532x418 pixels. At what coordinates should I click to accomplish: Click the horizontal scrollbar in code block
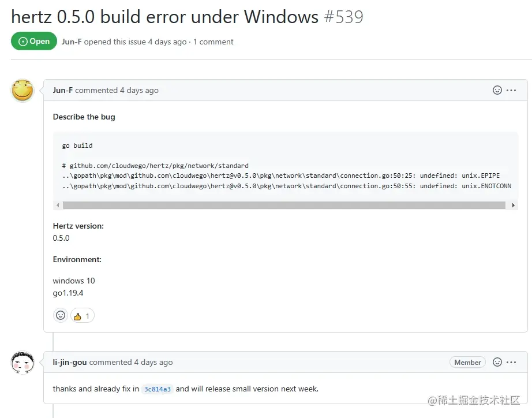point(284,205)
